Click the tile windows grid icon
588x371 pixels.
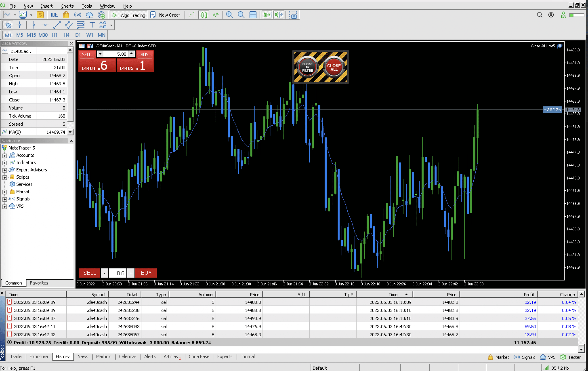pos(253,15)
